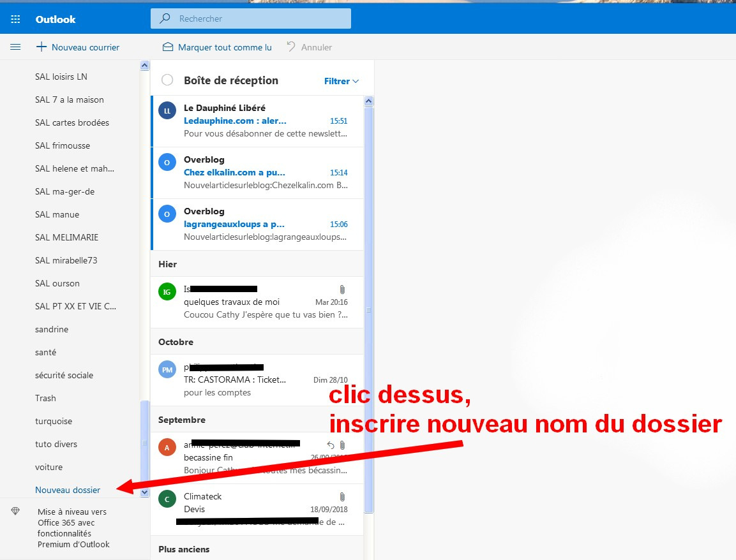The image size is (736, 560).
Task: Click the Nouveau dossier link
Action: [x=68, y=490]
